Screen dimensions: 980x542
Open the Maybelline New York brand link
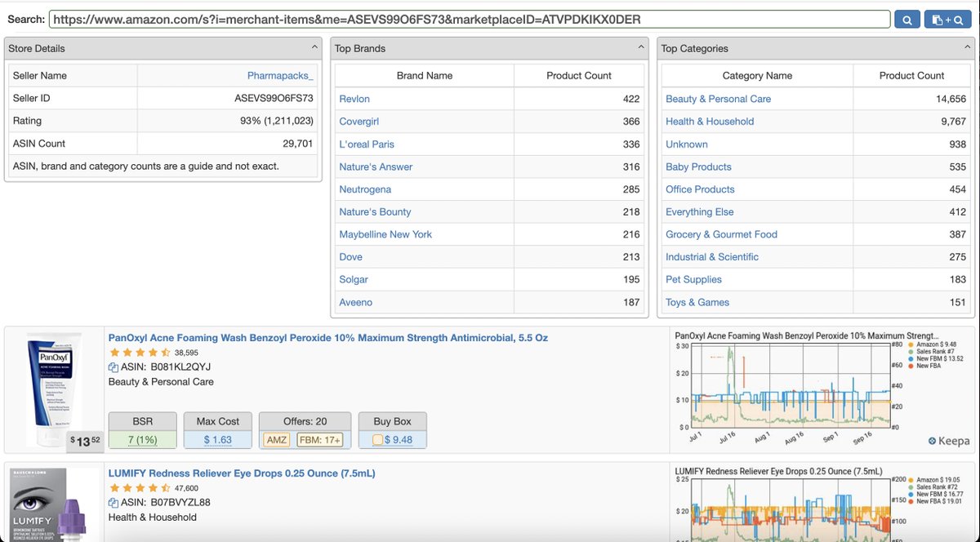pos(385,234)
